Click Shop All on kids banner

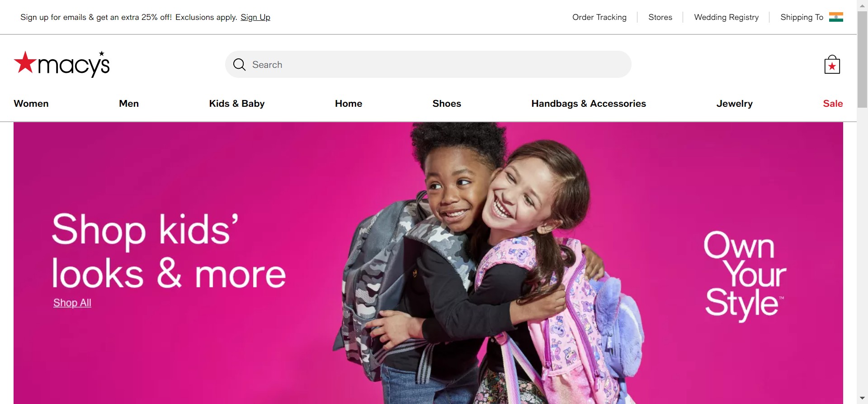click(72, 303)
